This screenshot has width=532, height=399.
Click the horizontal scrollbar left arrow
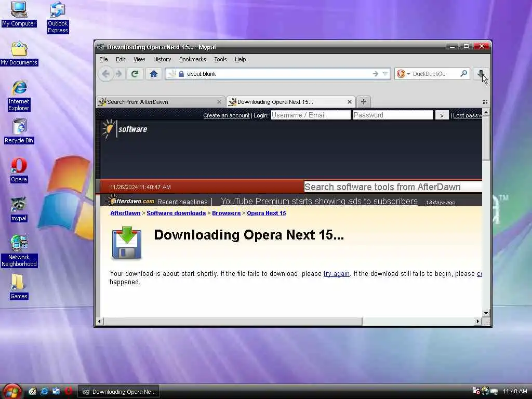[x=99, y=321]
